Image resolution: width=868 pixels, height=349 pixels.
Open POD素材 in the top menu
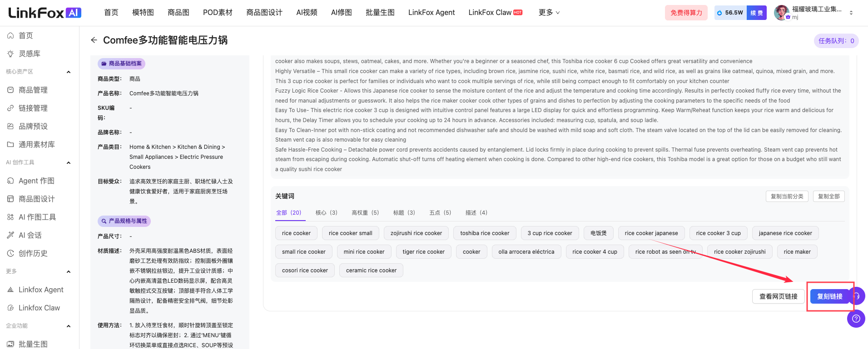pos(218,13)
